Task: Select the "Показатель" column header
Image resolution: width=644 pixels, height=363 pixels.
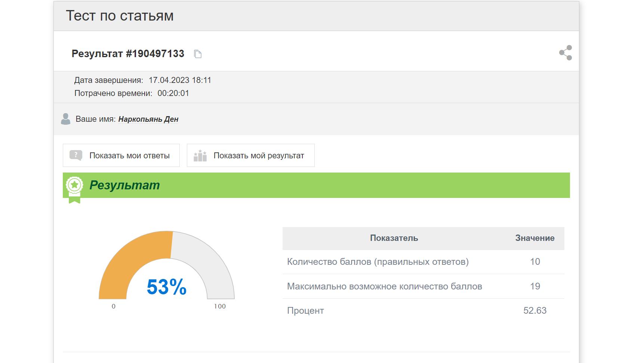Action: tap(394, 238)
